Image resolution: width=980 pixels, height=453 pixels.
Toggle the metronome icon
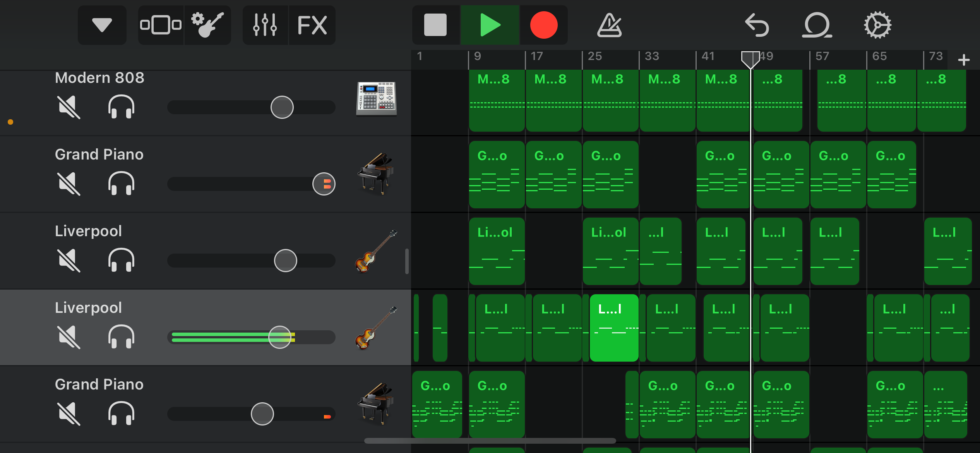coord(609,25)
